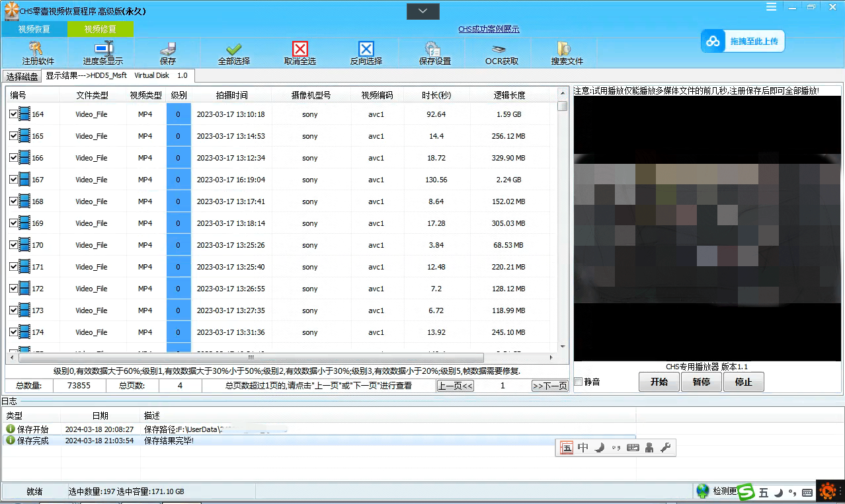This screenshot has height=504, width=845.
Task: Click the wrench icon in IME toolbar
Action: click(666, 448)
